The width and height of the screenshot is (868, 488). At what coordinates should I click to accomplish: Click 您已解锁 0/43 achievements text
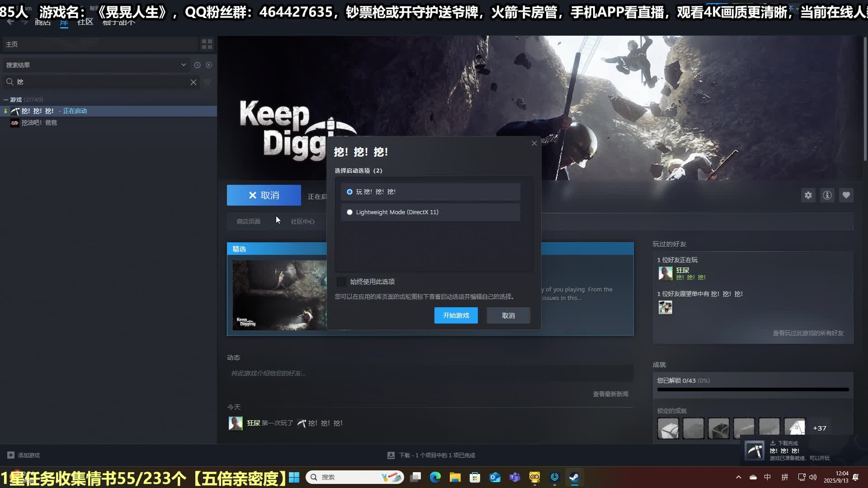(x=684, y=380)
